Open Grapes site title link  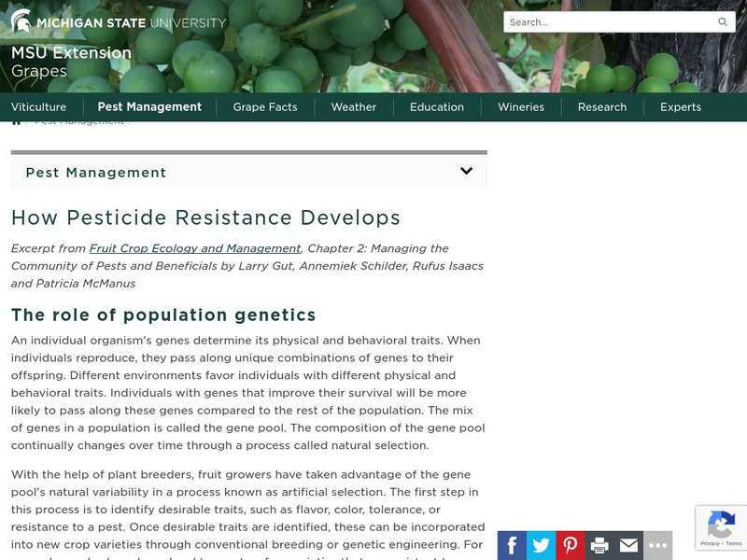39,71
